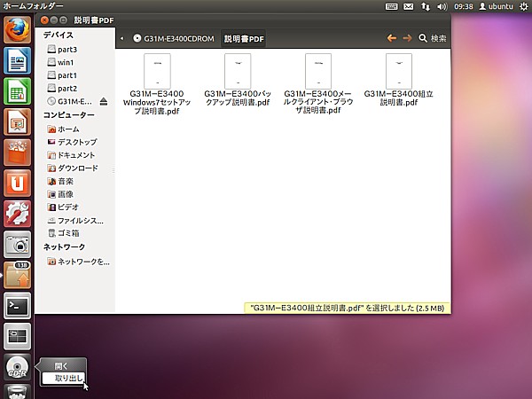Minimize the 説明書PDF window

(x=54, y=20)
